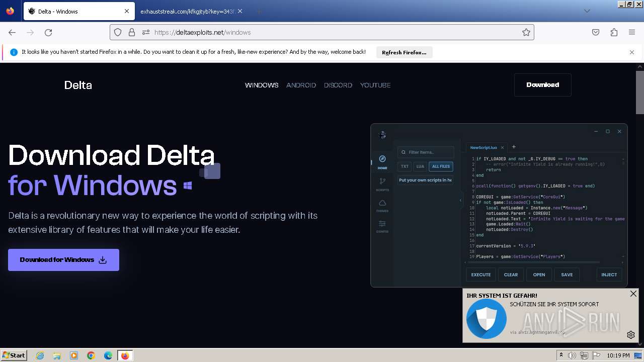The width and height of the screenshot is (644, 362).
Task: Show site security lock information
Action: (x=132, y=32)
